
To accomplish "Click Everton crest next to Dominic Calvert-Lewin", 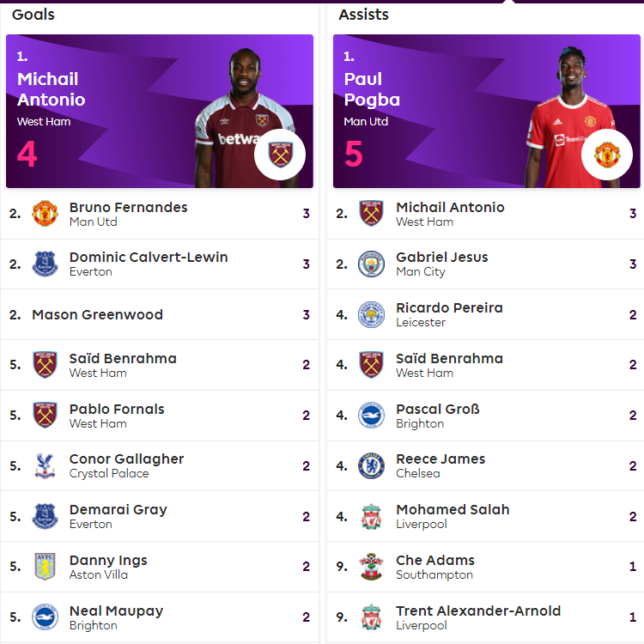I will point(45,264).
